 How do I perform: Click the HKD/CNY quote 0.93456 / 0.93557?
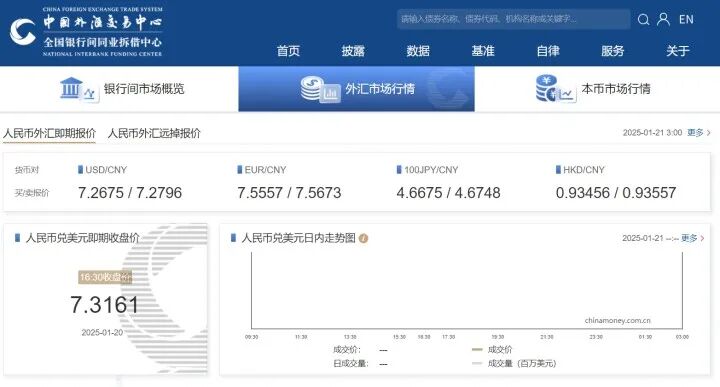(616, 193)
